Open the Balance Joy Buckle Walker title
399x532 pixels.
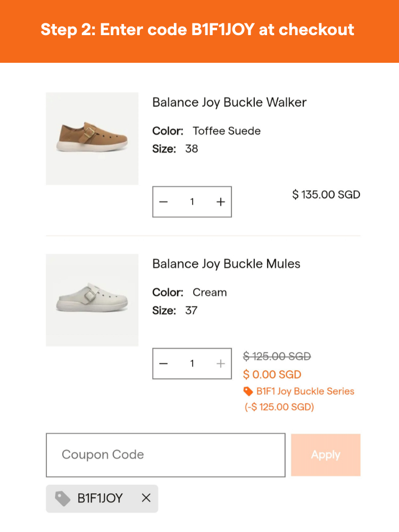point(229,102)
